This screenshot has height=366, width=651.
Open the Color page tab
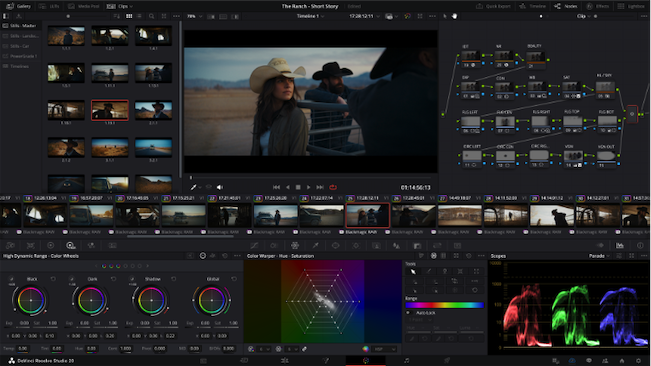pos(366,361)
